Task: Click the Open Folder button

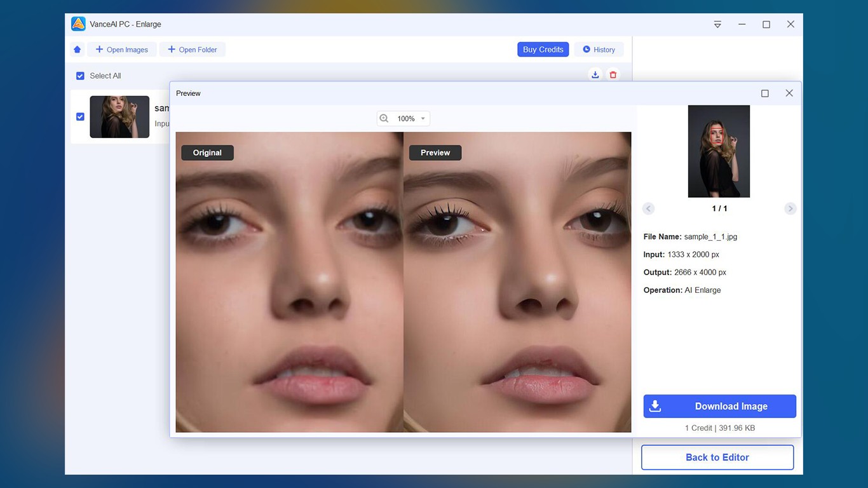Action: tap(193, 50)
